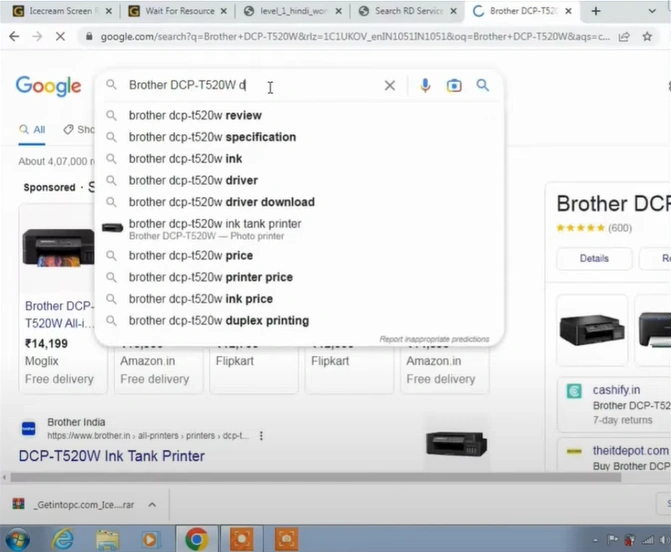Open a new browser tab
Image resolution: width=671 pixels, height=552 pixels.
click(597, 11)
